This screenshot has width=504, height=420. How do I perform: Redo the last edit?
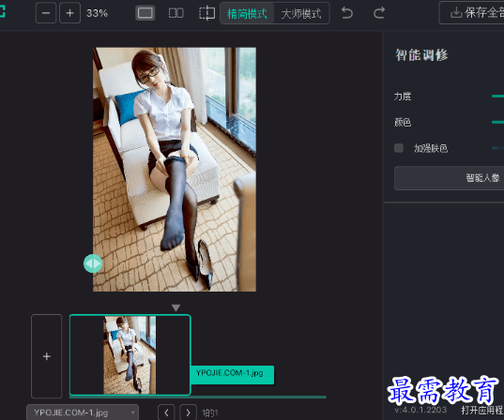pyautogui.click(x=379, y=13)
